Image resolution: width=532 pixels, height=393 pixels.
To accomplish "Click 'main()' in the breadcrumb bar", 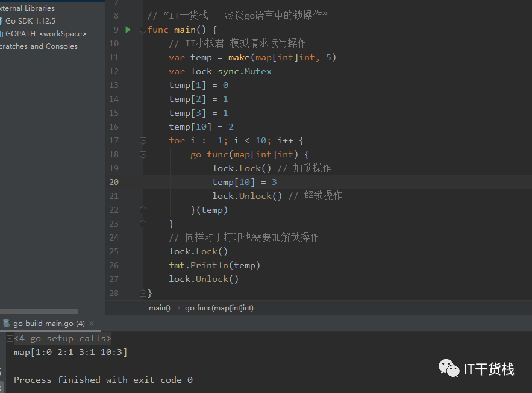I will pyautogui.click(x=160, y=308).
